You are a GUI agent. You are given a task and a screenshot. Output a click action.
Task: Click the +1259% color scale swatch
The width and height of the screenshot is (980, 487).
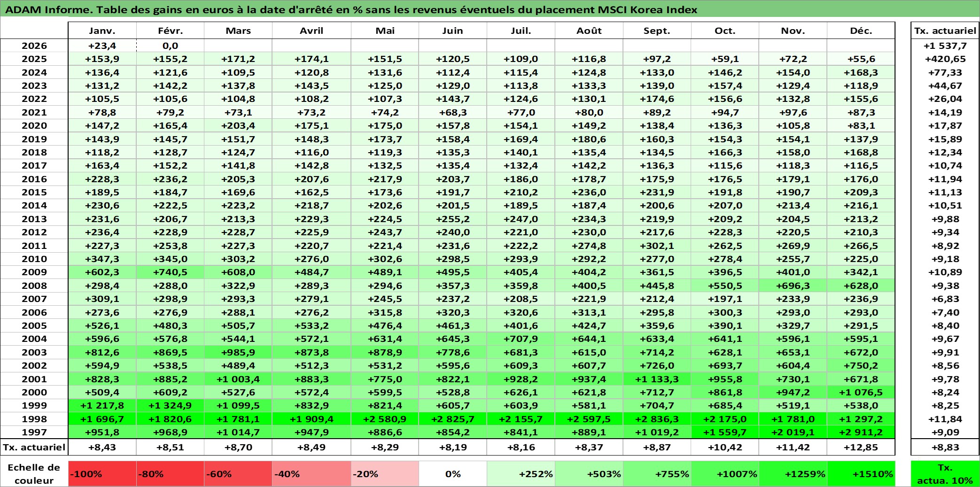point(793,474)
